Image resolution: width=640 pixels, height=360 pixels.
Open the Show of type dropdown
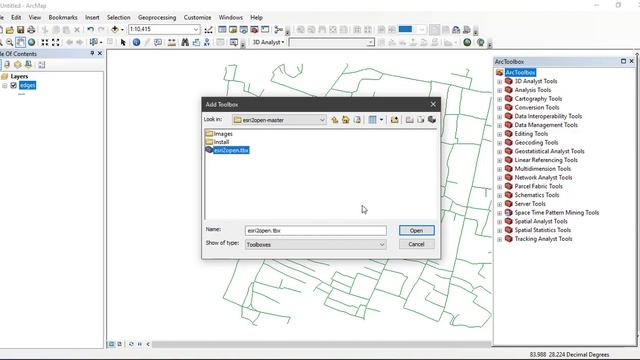382,244
